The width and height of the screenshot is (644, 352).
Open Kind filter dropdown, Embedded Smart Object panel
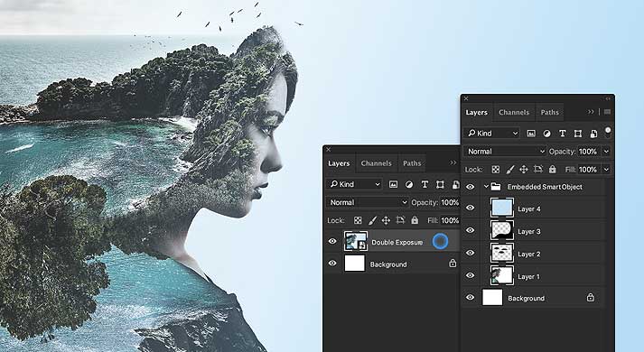click(x=492, y=134)
